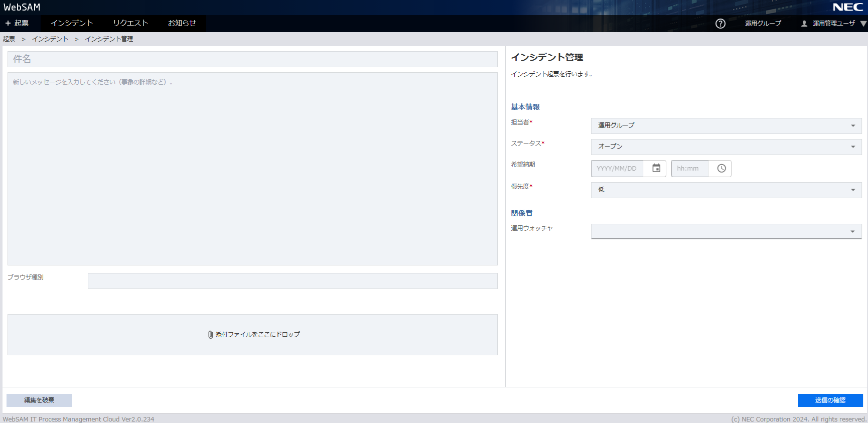Click the インシデント管理 breadcrumb
868x423 pixels.
109,39
